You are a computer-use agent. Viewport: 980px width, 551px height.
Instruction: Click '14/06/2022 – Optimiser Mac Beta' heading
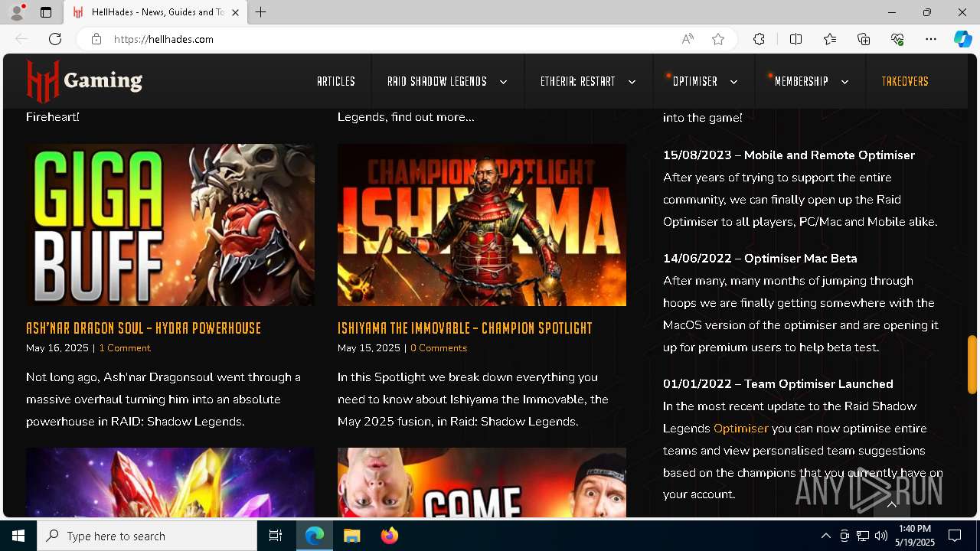(760, 259)
